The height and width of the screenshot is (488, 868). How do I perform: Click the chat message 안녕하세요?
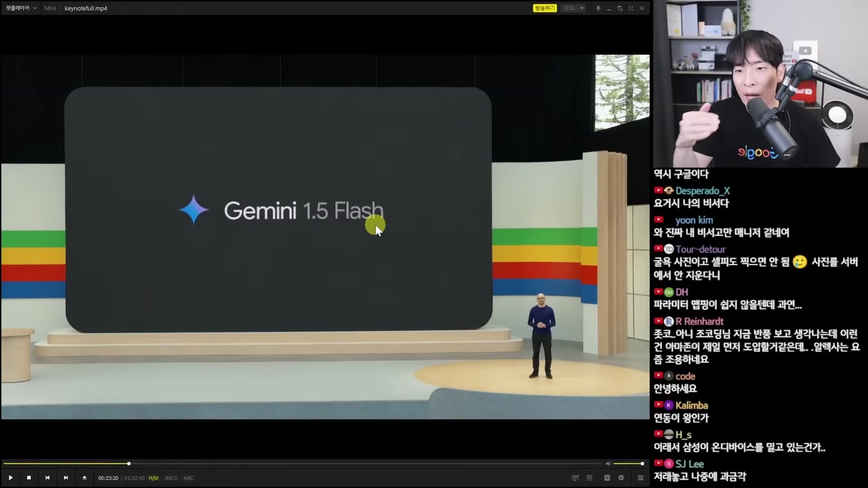pyautogui.click(x=676, y=389)
